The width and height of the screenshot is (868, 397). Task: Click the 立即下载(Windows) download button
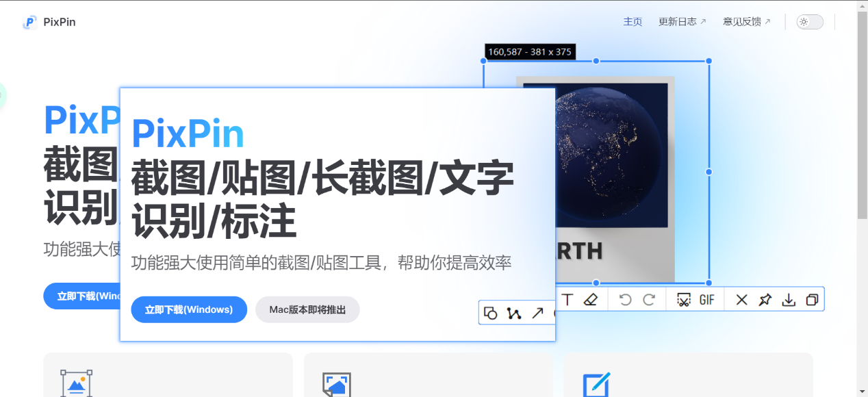[188, 309]
